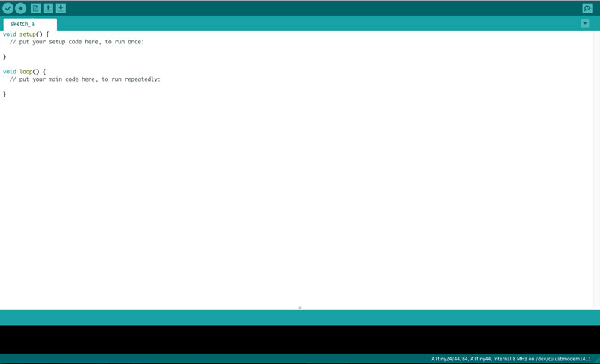This screenshot has width=600, height=364.
Task: Click the ATtiny44 board status text
Action: (x=511, y=359)
